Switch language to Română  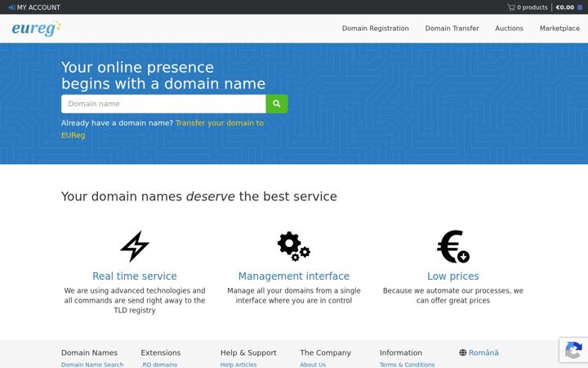(483, 352)
